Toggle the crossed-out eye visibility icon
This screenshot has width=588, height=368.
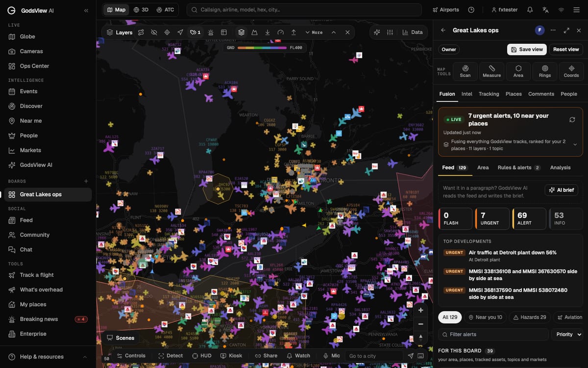[154, 32]
